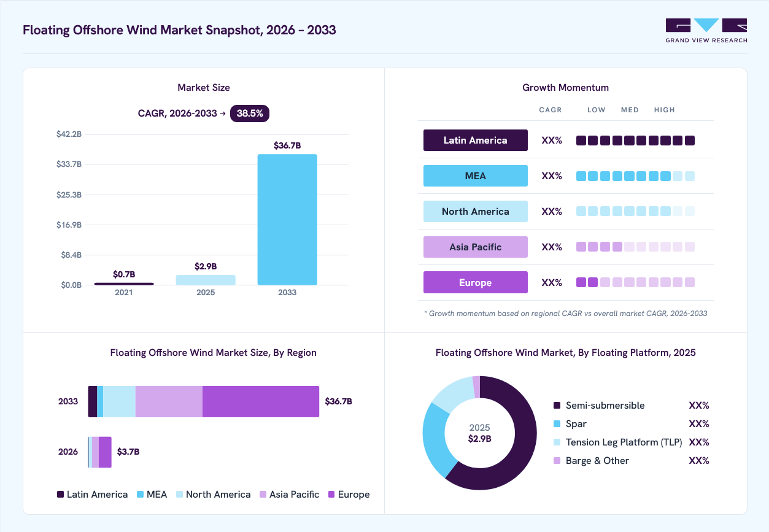The width and height of the screenshot is (769, 532).
Task: Click the Market Size panel title
Action: (204, 88)
